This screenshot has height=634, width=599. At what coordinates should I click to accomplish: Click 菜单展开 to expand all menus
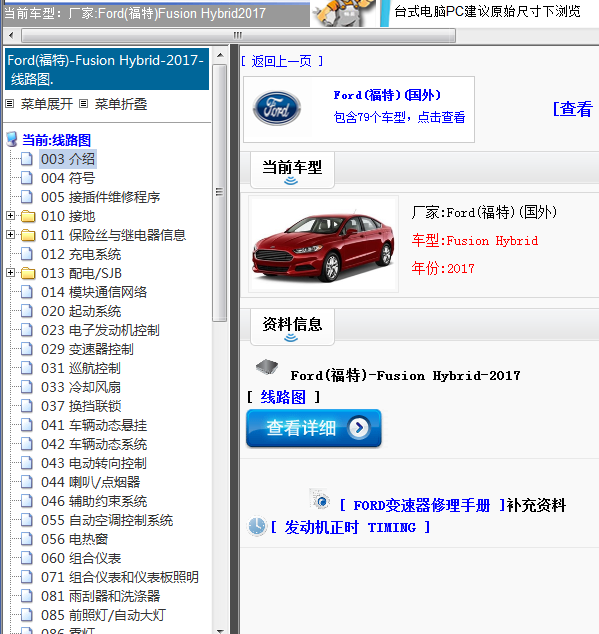click(47, 104)
